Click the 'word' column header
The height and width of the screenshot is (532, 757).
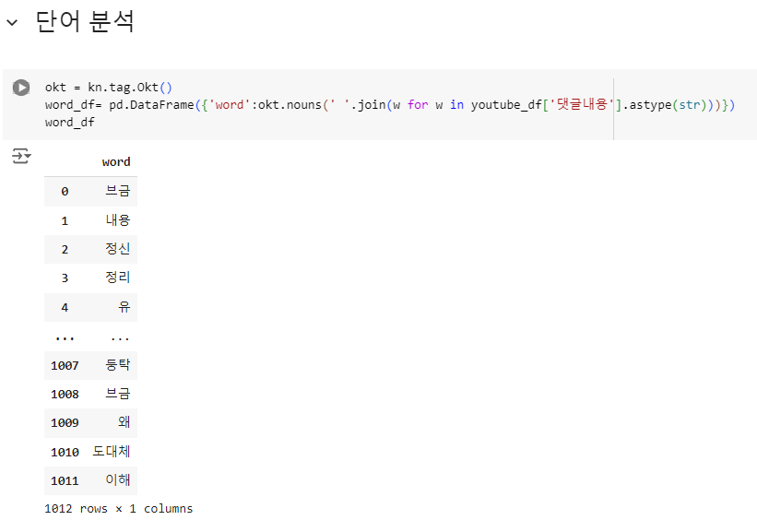click(x=116, y=161)
